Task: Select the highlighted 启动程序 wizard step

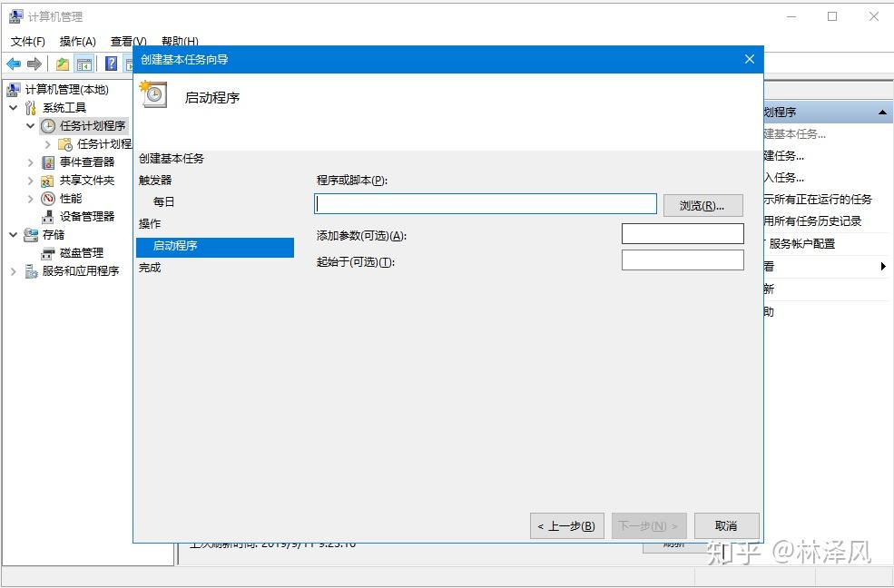Action: 215,246
